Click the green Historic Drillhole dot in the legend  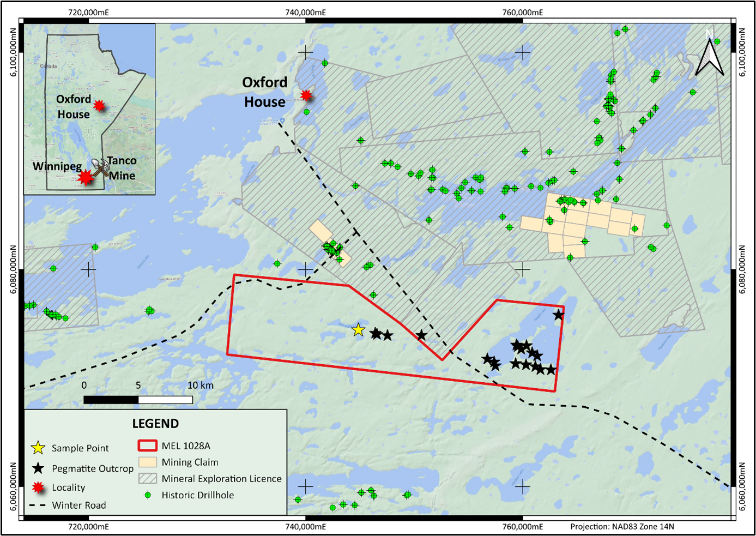coord(147,495)
